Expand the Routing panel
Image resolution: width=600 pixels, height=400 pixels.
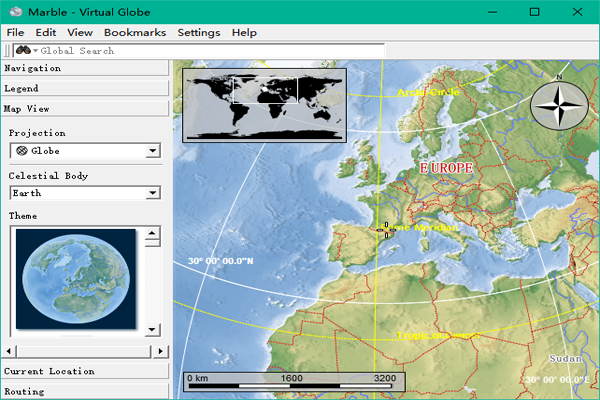(85, 392)
